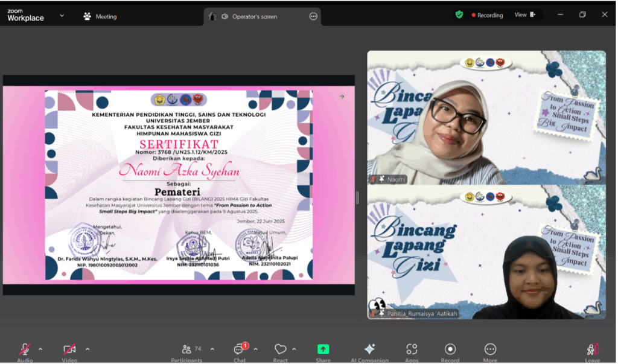Open the Participants panel
Image resolution: width=618 pixels, height=364 pixels.
coord(186,350)
